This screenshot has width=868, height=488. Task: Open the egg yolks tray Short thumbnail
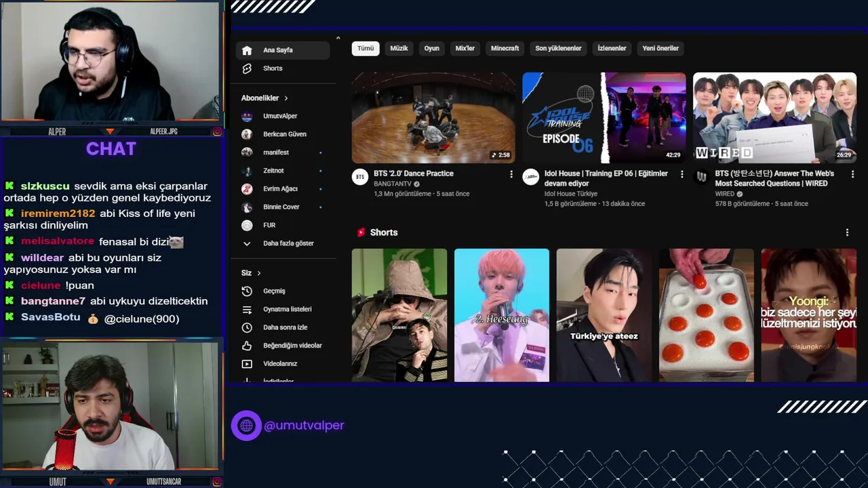(707, 315)
